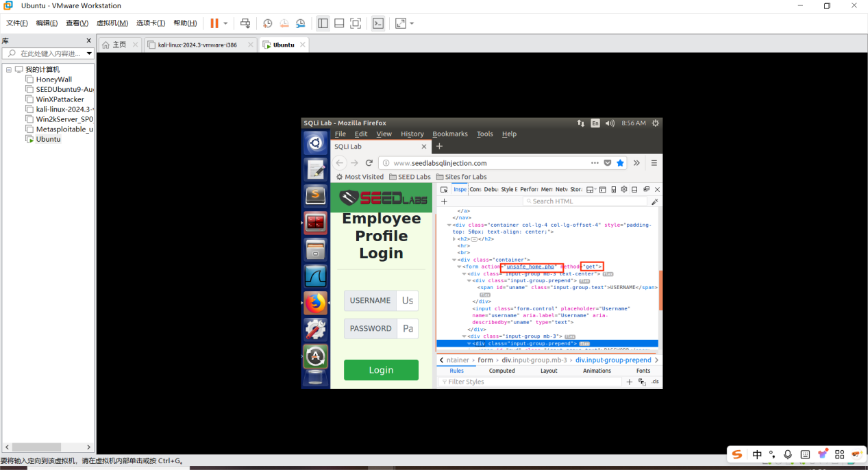Close the 库 library panel
Viewport: 868px width, 470px height.
click(x=88, y=41)
